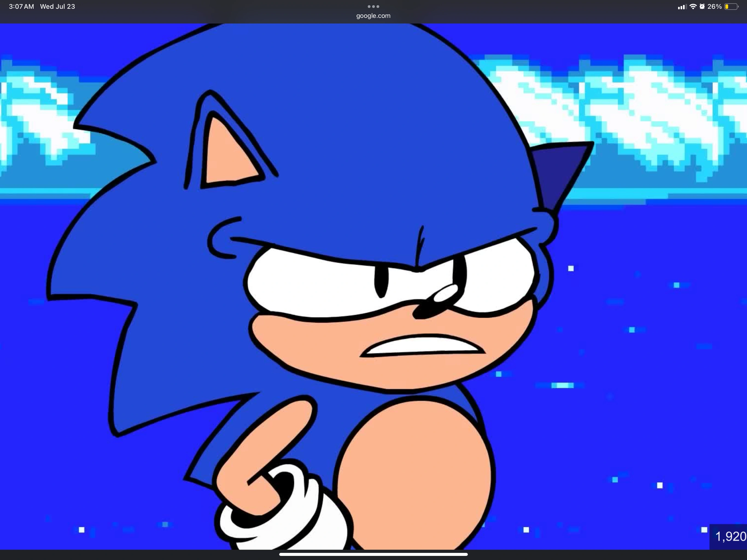Tap the 3:07 AM clock
The width and height of the screenshot is (747, 560).
point(21,6)
